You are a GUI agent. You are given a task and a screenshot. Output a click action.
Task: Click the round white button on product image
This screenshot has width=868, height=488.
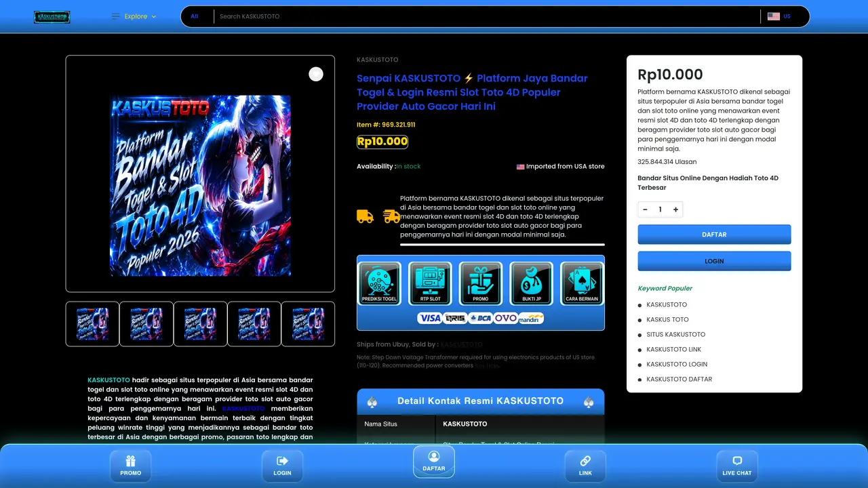[x=316, y=75]
